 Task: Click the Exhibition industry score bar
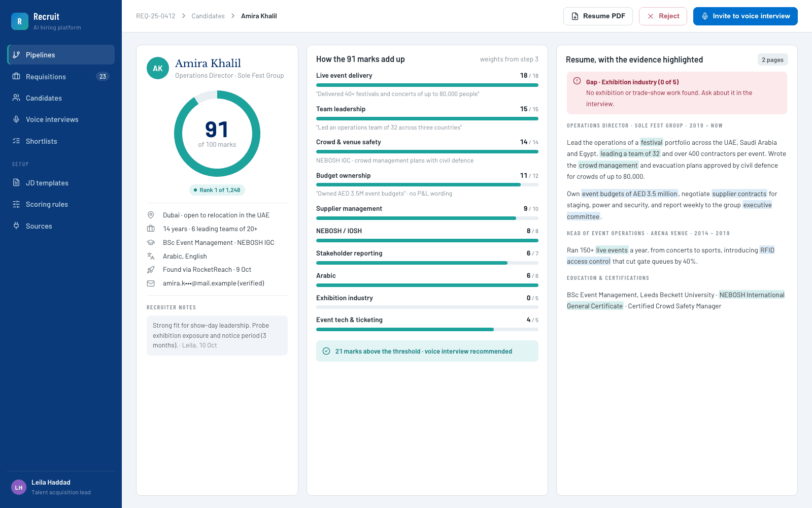pos(427,307)
